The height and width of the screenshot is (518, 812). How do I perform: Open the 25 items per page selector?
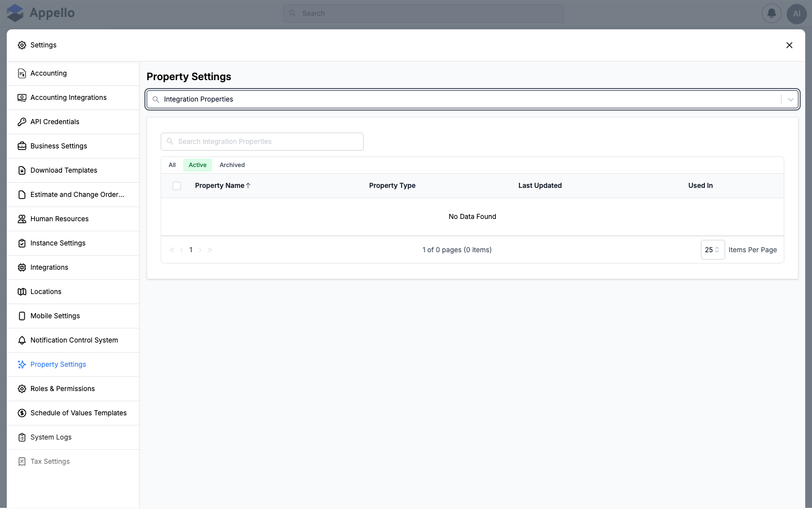pyautogui.click(x=713, y=250)
